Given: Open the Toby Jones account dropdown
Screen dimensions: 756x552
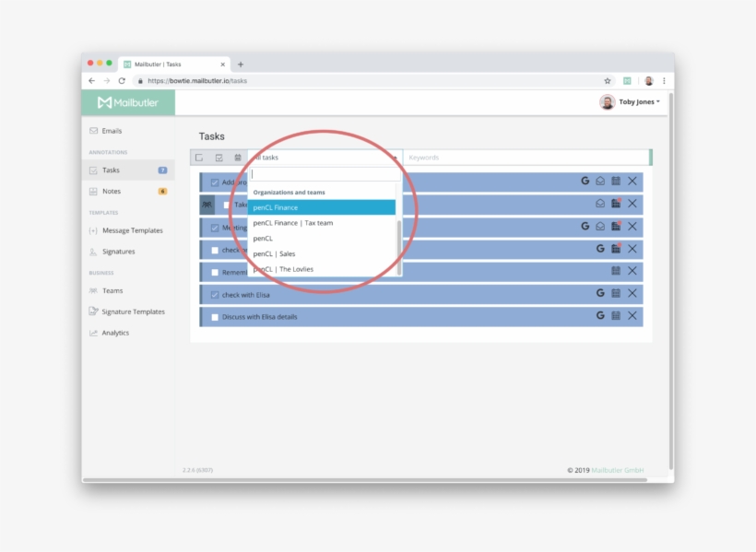Looking at the screenshot, I should click(x=631, y=102).
